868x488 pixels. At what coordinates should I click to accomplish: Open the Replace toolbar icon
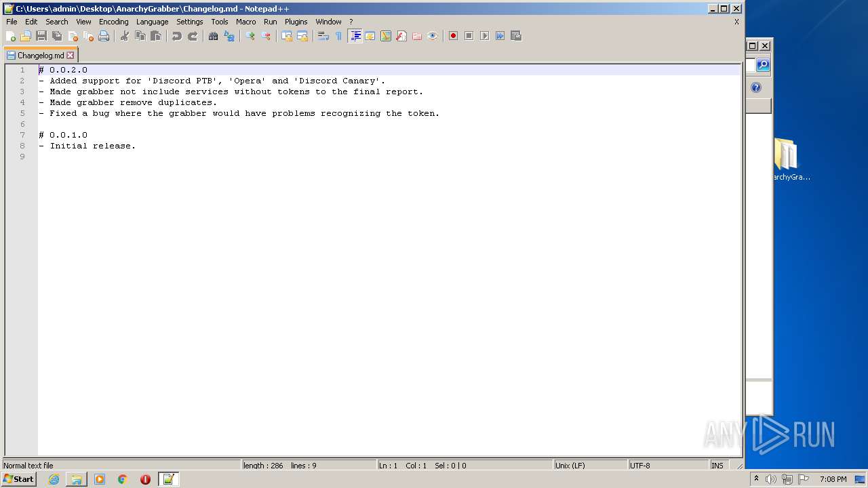click(229, 36)
